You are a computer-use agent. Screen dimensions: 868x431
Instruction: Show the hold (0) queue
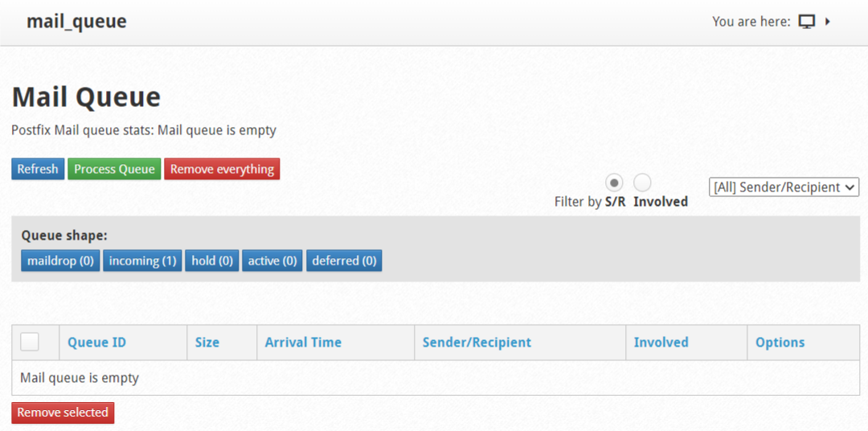tap(212, 261)
